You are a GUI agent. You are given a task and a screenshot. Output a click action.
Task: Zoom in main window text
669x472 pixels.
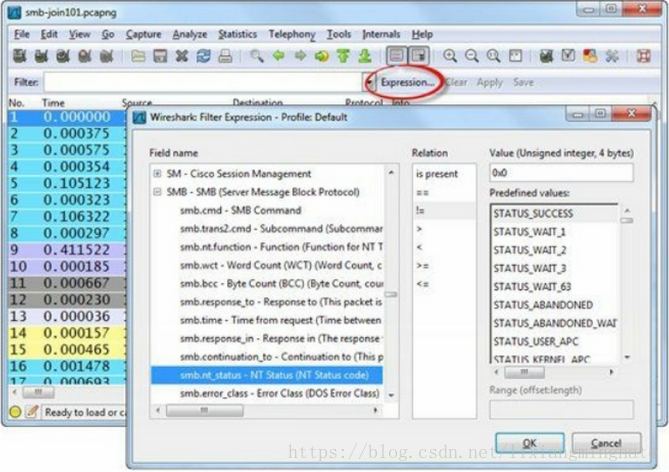[450, 56]
